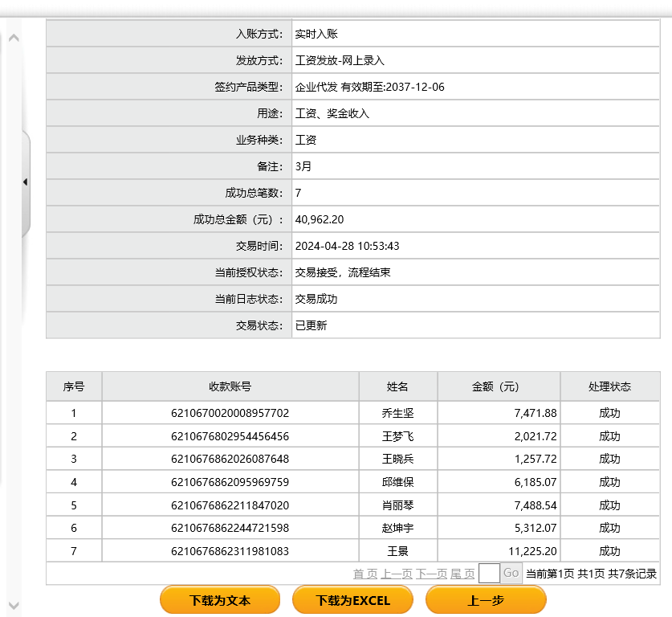
Task: Select the 姓名 column header
Action: (x=397, y=386)
